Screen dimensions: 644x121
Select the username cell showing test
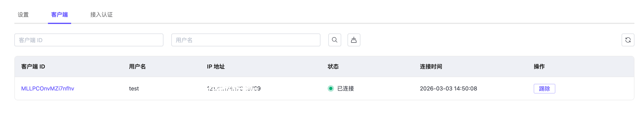click(134, 88)
